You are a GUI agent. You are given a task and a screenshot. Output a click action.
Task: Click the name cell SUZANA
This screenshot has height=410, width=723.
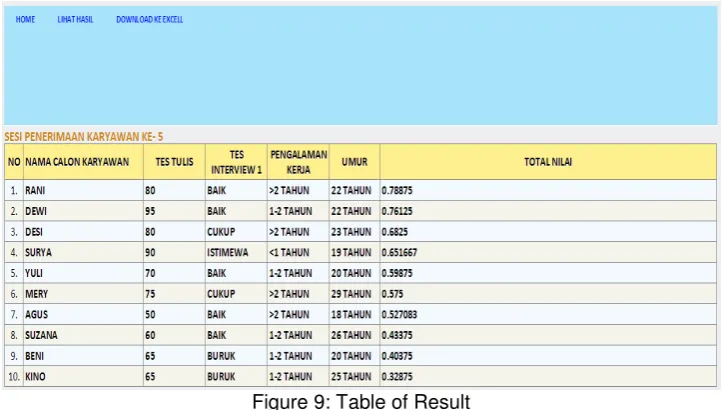(x=83, y=335)
